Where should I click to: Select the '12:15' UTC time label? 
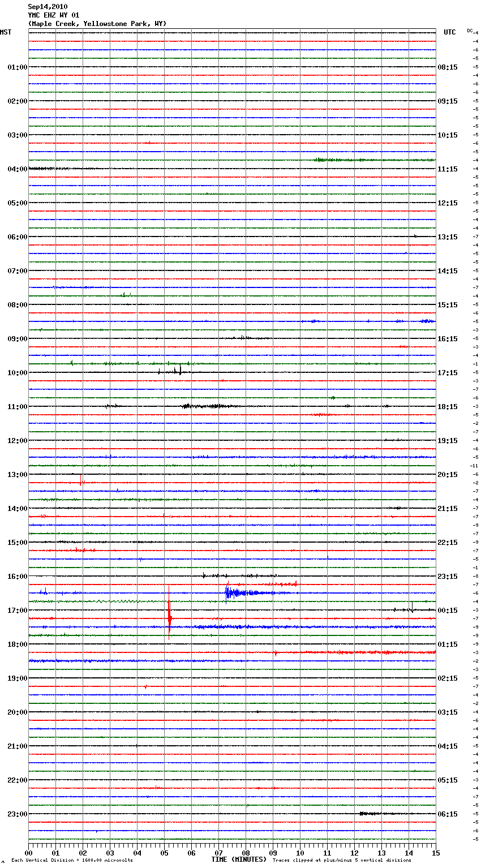pyautogui.click(x=448, y=203)
